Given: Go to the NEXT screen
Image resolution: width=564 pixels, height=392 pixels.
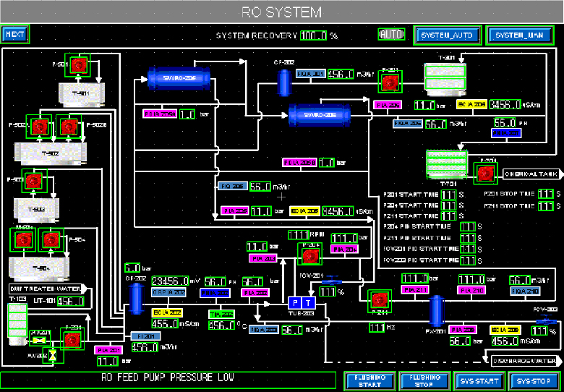Looking at the screenshot, I should tap(14, 35).
